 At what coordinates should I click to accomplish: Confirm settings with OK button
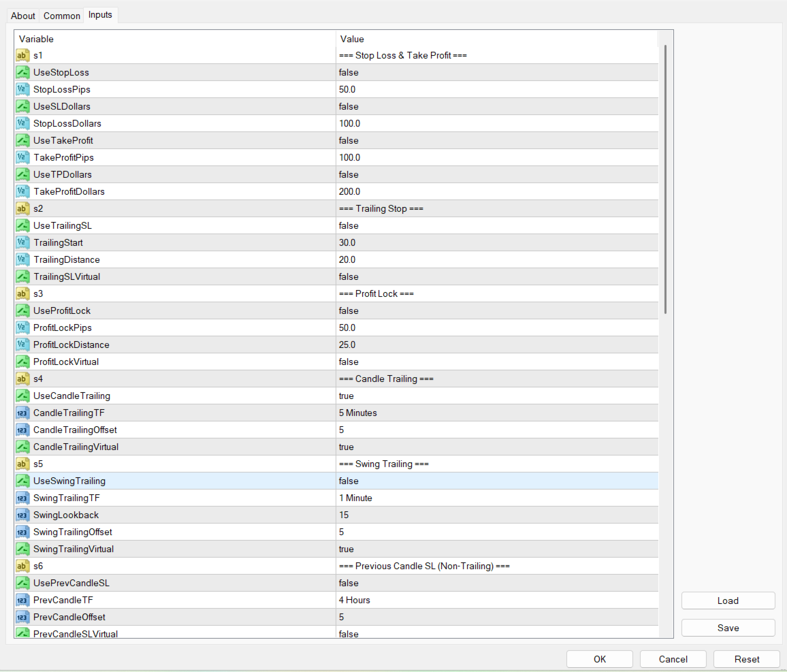600,659
